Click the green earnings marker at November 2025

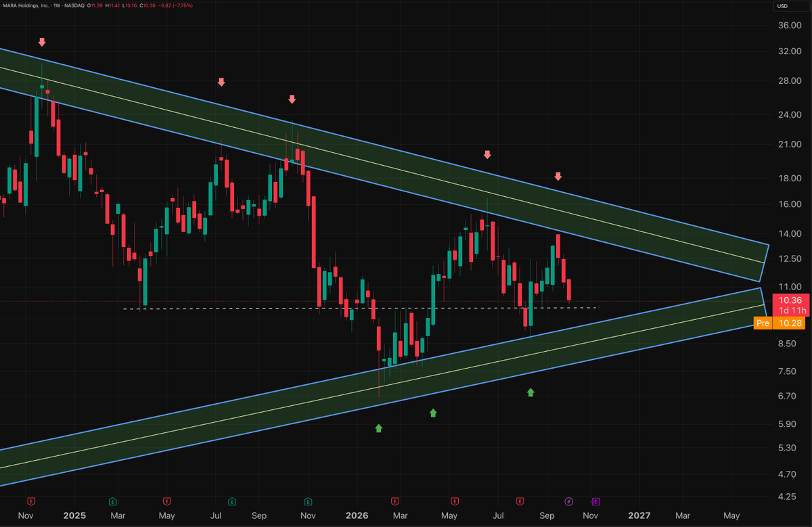(308, 501)
